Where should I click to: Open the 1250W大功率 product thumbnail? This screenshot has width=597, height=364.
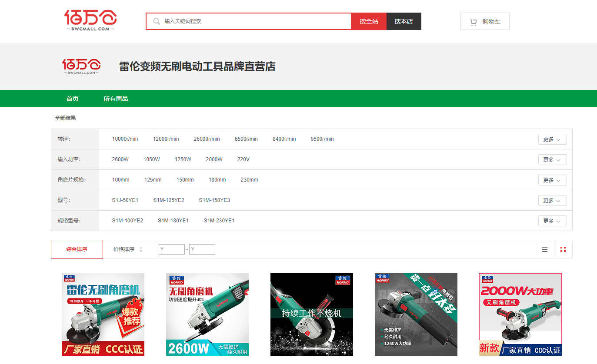click(x=416, y=314)
